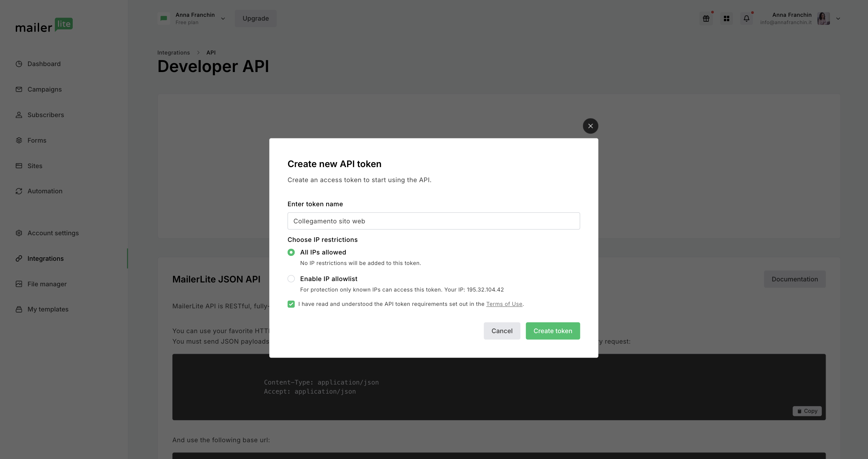Click the Integrations breadcrumb link

click(x=173, y=52)
